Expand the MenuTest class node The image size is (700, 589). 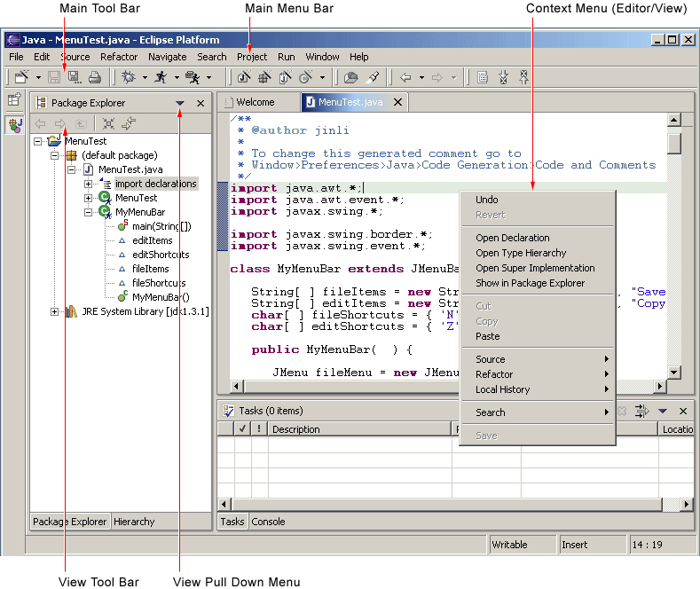[89, 198]
